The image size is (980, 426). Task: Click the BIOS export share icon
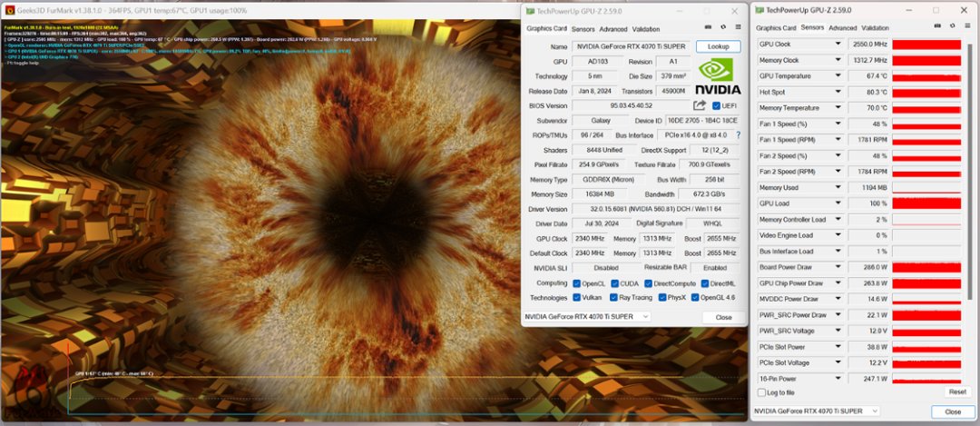pyautogui.click(x=700, y=105)
